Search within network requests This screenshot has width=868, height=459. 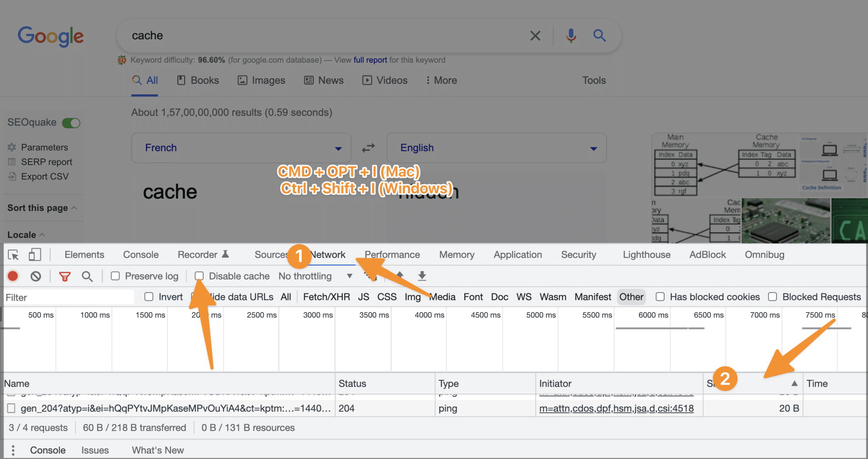pos(87,276)
